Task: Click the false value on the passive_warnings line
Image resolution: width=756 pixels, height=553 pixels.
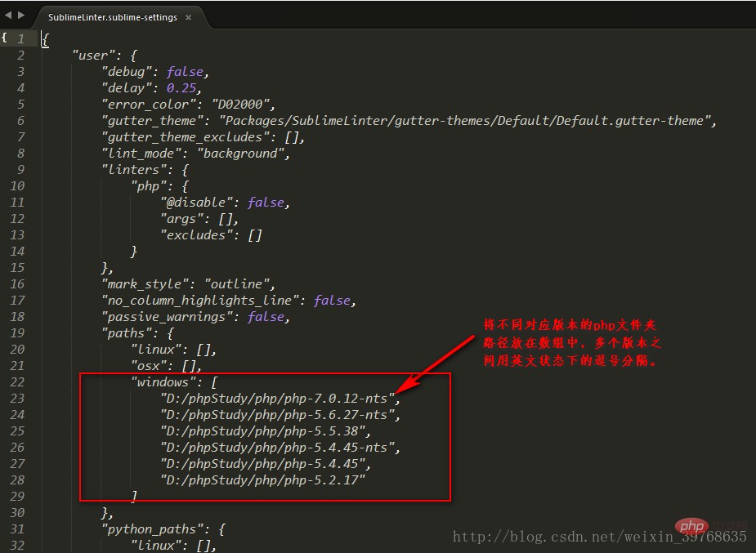Action: 266,317
